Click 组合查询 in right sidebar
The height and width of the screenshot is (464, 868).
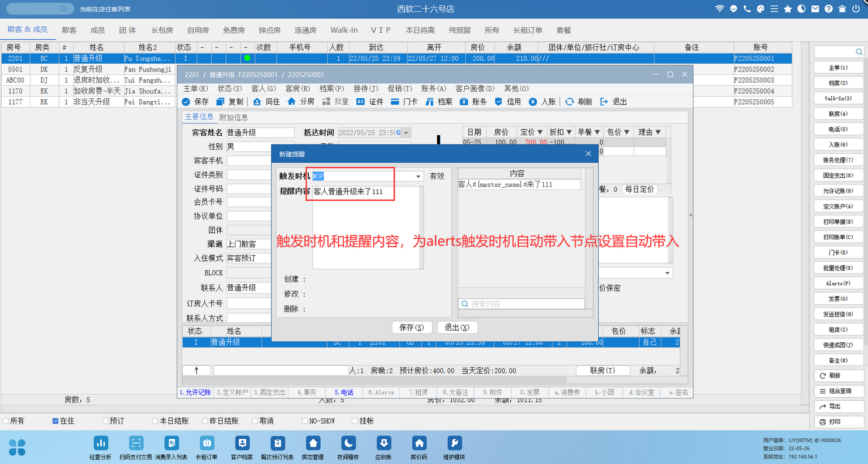tap(838, 391)
